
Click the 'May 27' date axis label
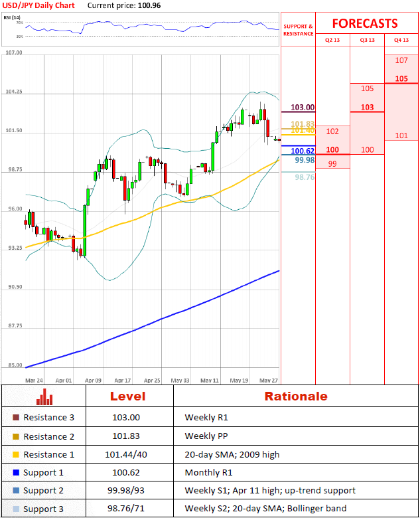tap(269, 381)
